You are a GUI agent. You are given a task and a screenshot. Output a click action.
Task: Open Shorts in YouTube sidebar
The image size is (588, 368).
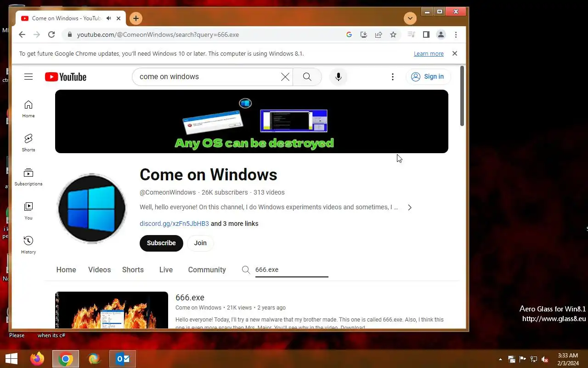[28, 143]
